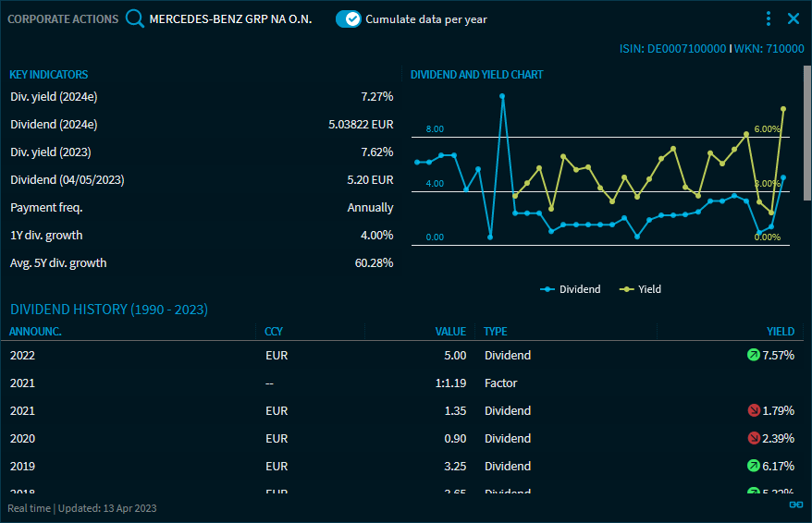The image size is (812, 523).
Task: Click the CCY column header
Action: click(274, 332)
